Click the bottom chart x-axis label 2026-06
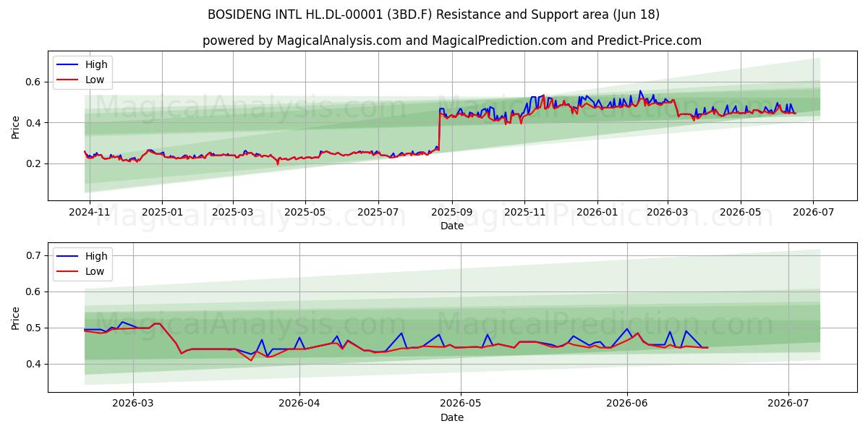This screenshot has height=434, width=868. pyautogui.click(x=627, y=405)
